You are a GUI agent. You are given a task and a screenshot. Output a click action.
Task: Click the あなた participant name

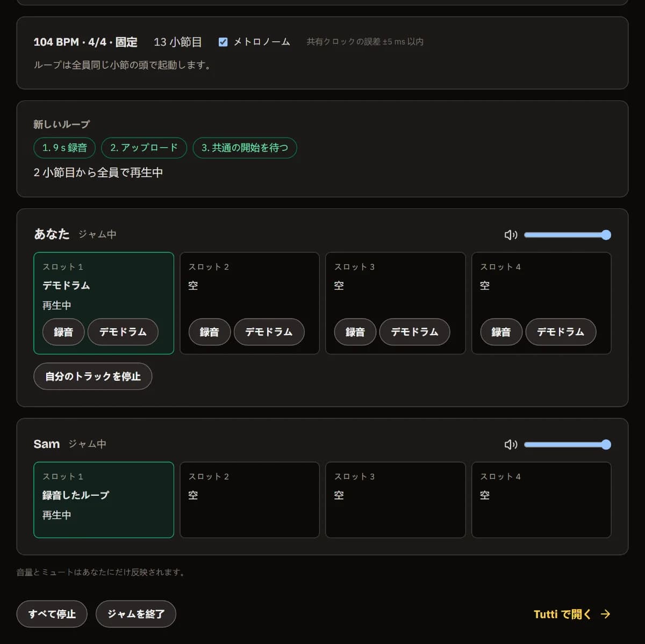pos(52,234)
